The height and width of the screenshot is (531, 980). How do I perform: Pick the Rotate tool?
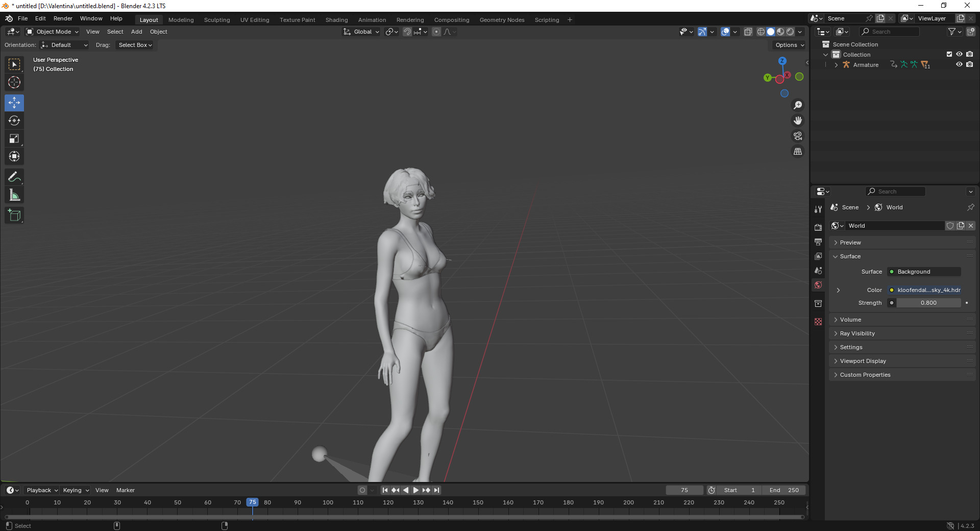pos(14,120)
